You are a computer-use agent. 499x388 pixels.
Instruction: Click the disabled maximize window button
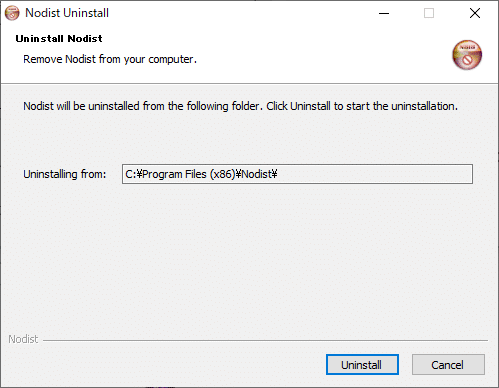tap(429, 13)
